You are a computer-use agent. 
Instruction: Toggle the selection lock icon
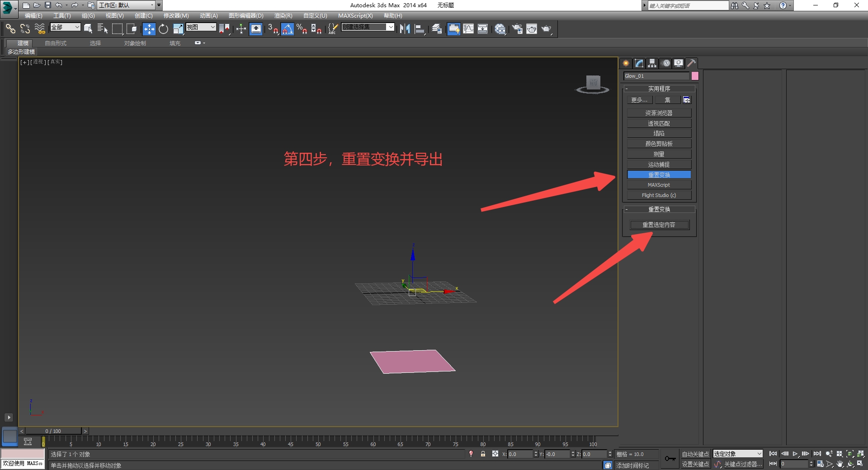click(x=483, y=454)
